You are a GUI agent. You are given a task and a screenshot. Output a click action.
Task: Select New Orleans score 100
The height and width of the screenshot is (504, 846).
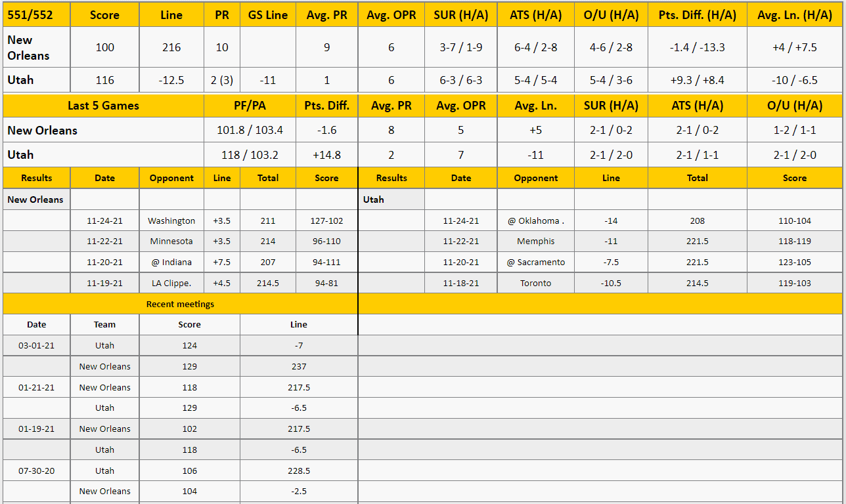pos(104,47)
